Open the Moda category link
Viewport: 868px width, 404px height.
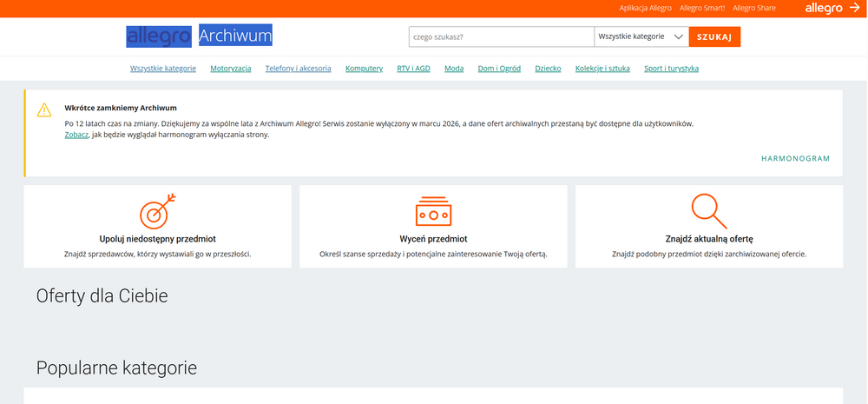click(454, 69)
